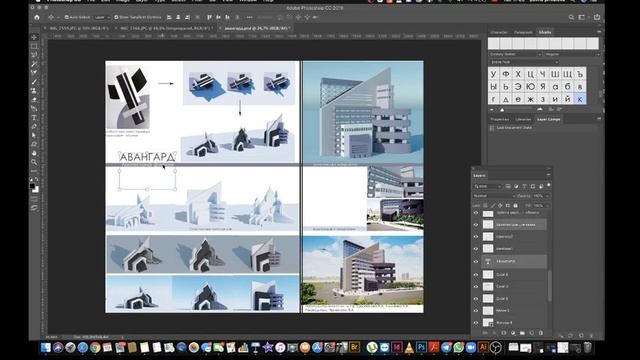Toggle the layer filter on/off switch
Image resolution: width=640 pixels, height=360 pixels.
[549, 185]
